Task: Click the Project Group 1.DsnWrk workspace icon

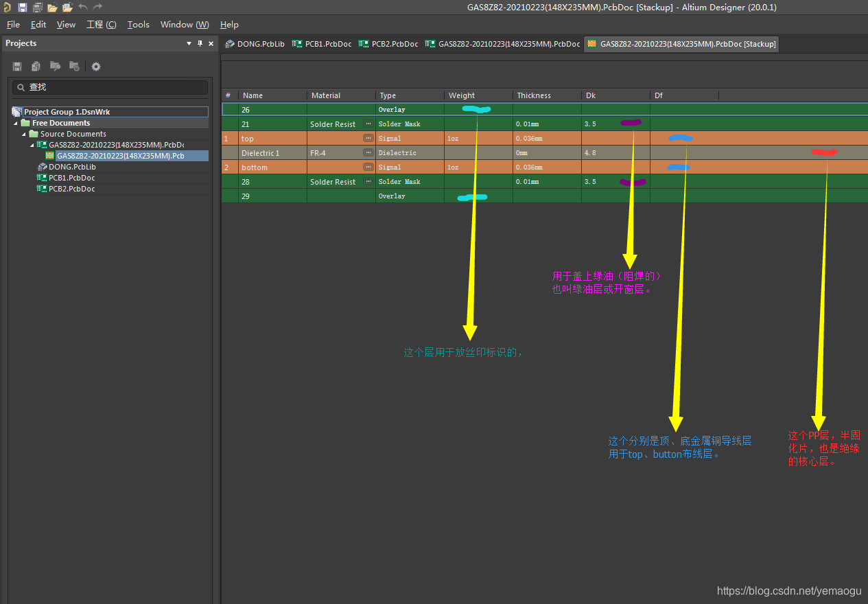Action: point(17,112)
